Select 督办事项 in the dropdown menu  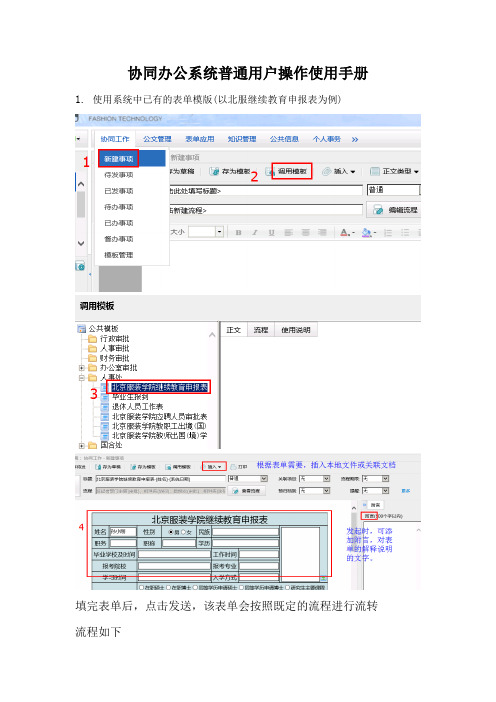tap(119, 239)
